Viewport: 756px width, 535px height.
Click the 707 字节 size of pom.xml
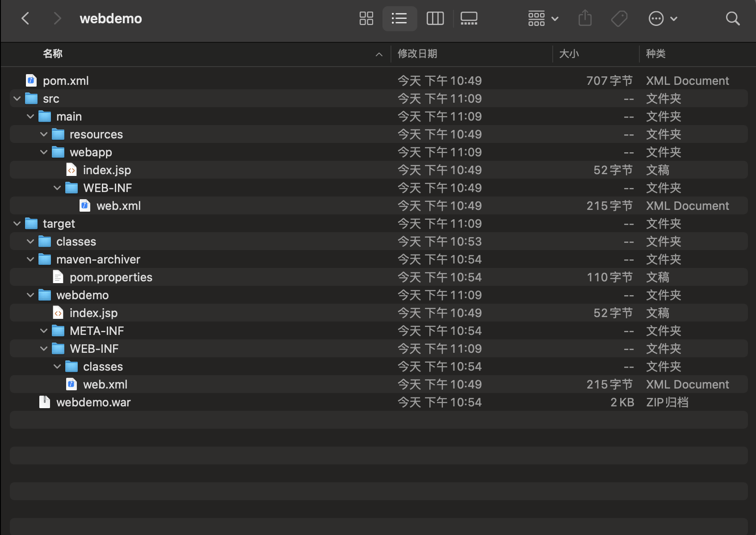tap(609, 81)
